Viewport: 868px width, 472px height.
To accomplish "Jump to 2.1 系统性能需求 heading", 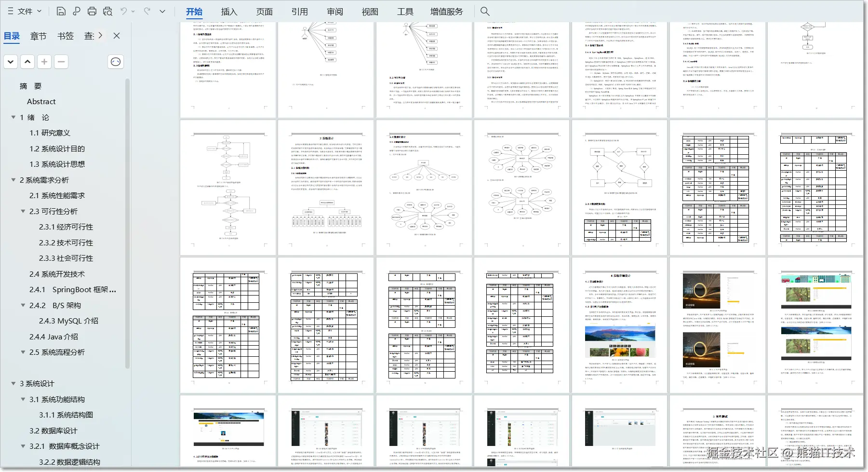I will tap(57, 196).
